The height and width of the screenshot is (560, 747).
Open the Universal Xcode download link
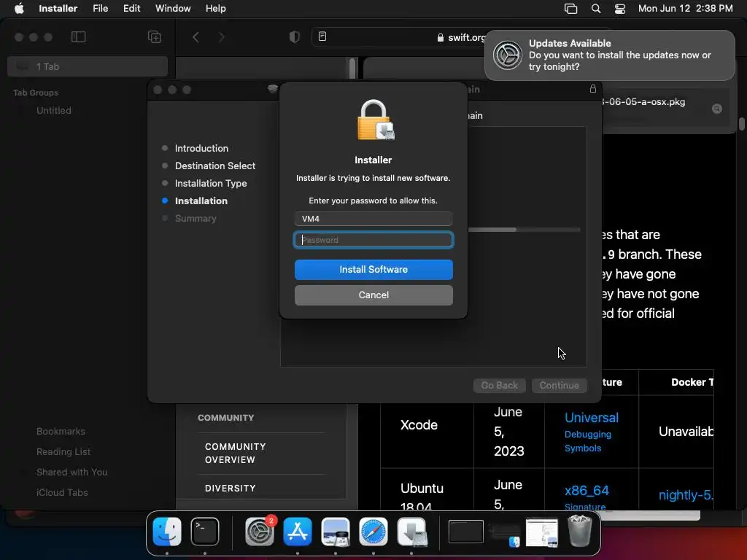(x=591, y=418)
